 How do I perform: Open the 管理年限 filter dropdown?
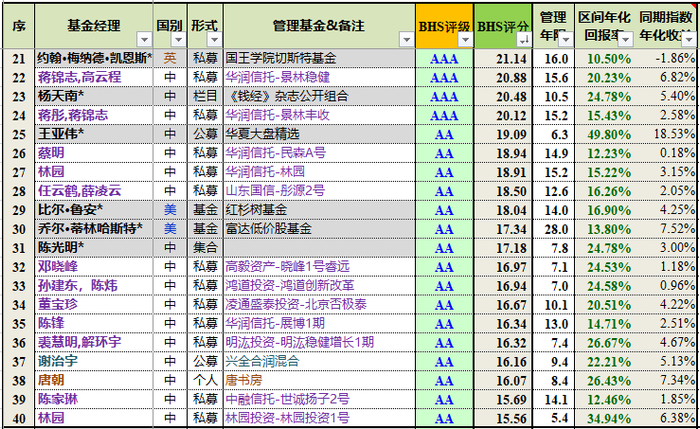566,40
